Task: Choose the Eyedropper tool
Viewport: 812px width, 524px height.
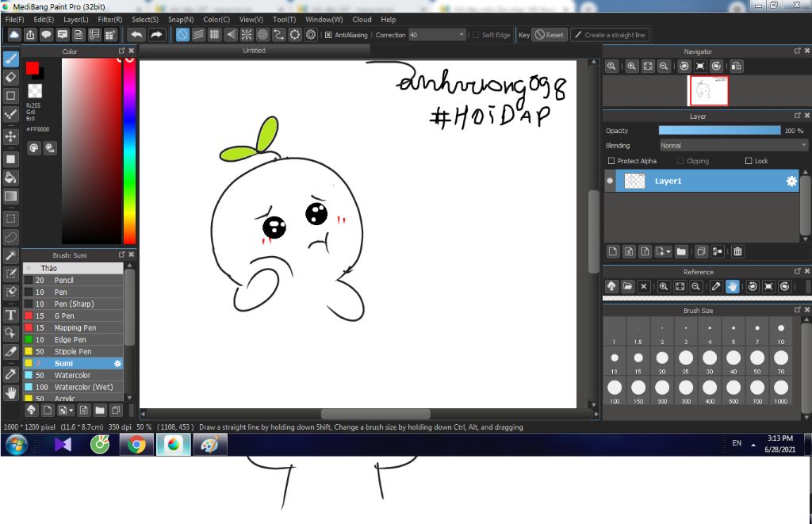Action: tap(10, 374)
